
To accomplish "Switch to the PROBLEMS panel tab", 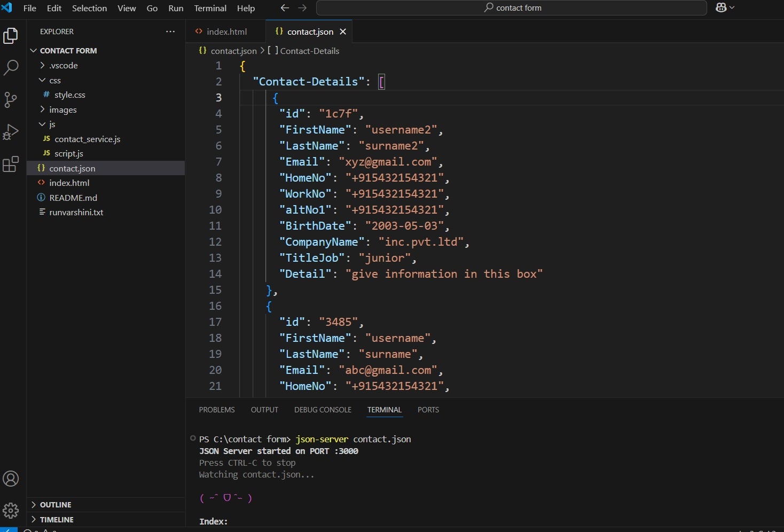I will [216, 410].
